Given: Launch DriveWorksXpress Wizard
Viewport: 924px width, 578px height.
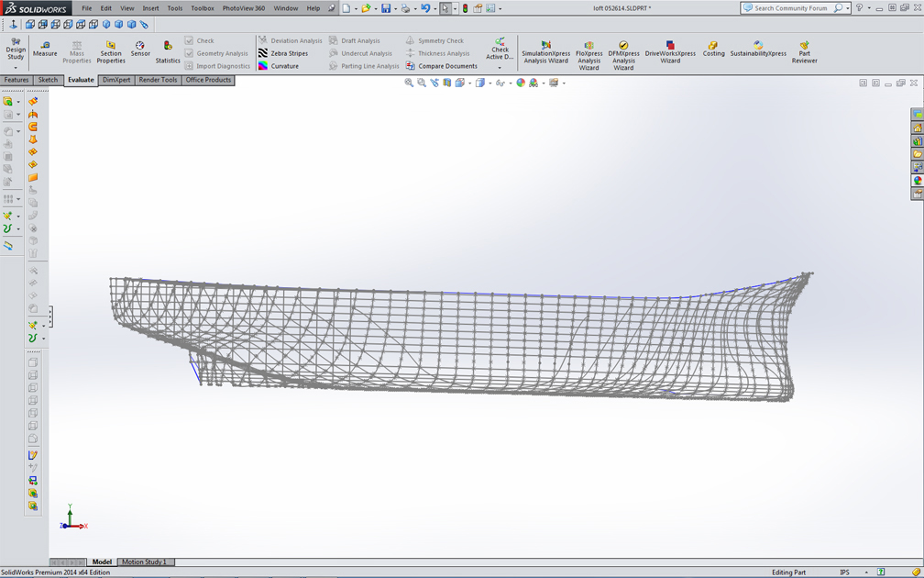Looking at the screenshot, I should (x=670, y=52).
